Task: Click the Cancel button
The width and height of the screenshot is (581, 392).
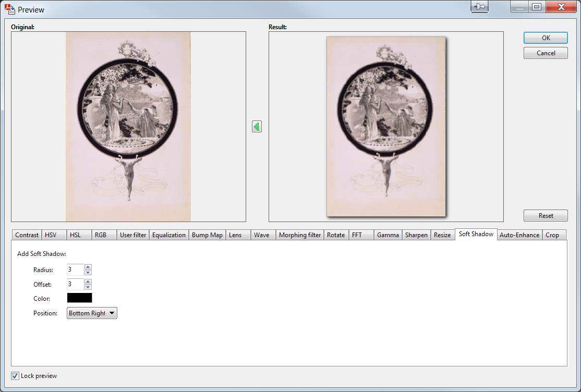Action: pos(546,53)
